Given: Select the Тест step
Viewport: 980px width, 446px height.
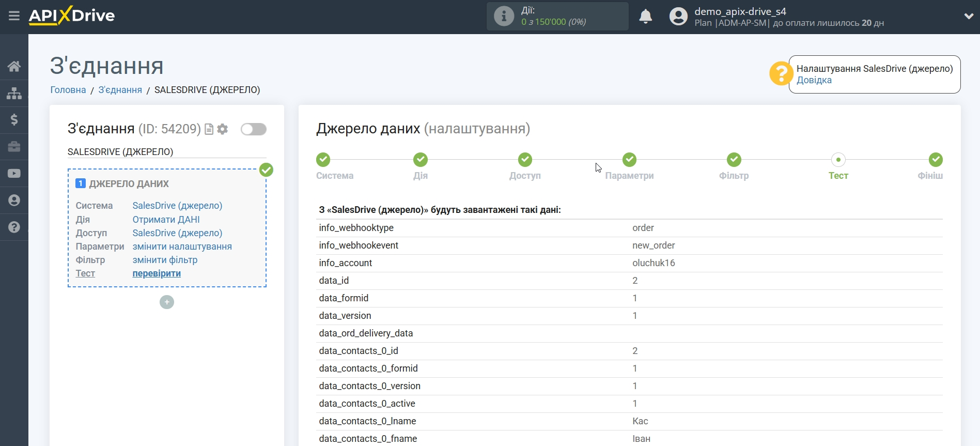Looking at the screenshot, I should [x=838, y=160].
